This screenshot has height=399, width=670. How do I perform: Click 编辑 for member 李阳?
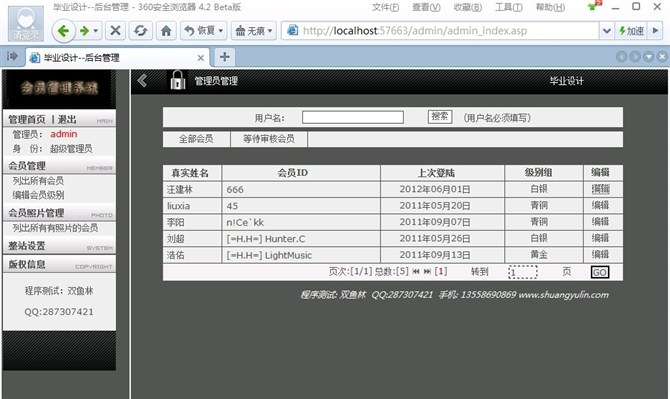[x=600, y=222]
